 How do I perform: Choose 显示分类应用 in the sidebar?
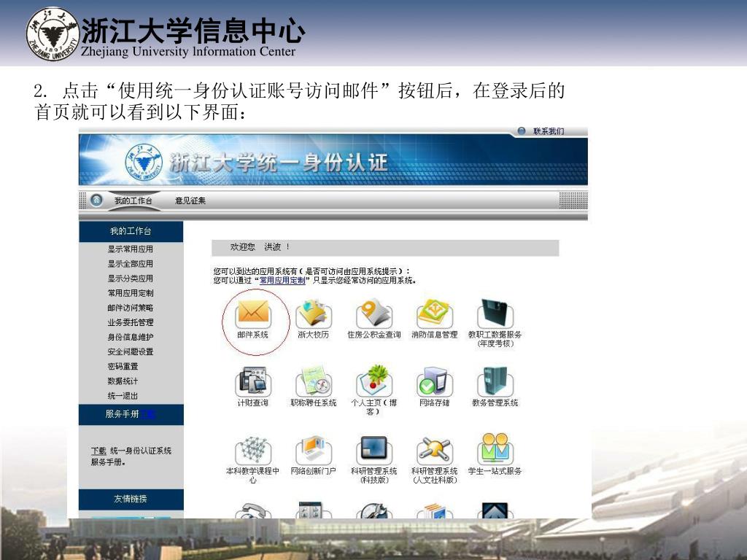click(x=131, y=279)
